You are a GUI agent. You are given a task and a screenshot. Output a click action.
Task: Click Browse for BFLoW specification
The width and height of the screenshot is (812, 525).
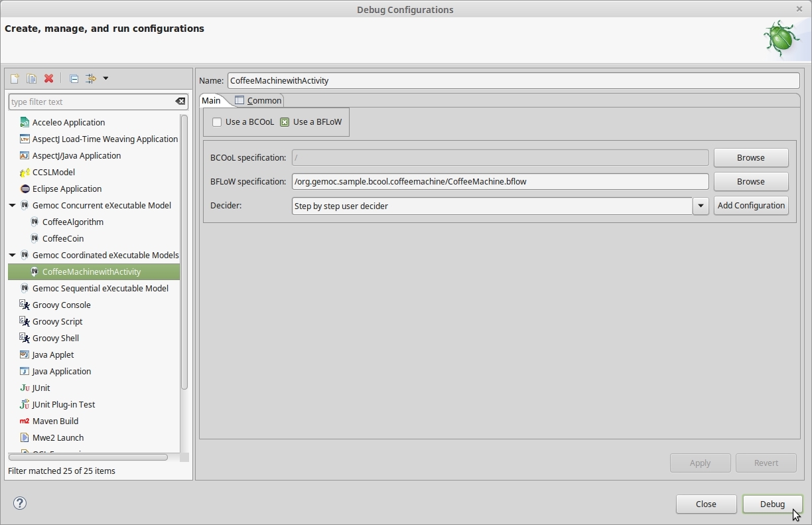point(750,181)
